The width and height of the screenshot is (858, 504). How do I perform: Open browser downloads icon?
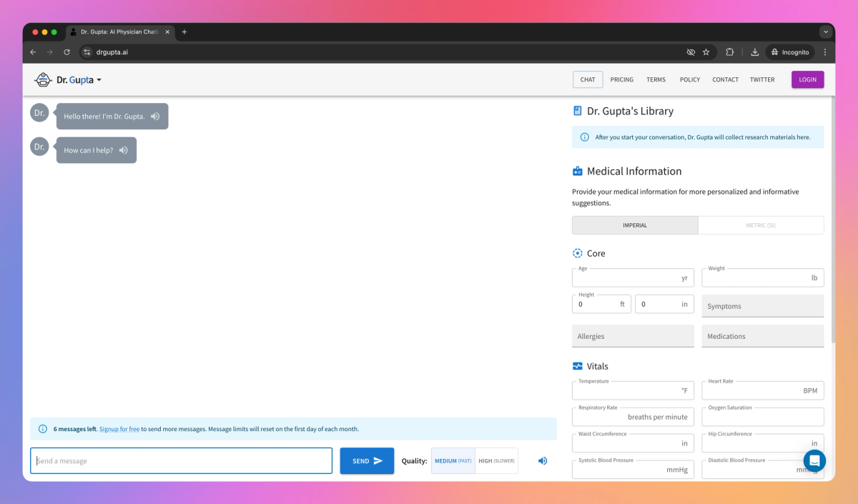[754, 52]
